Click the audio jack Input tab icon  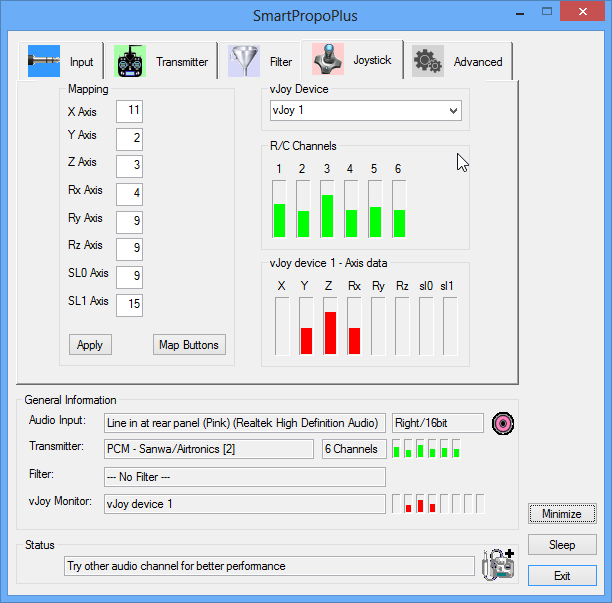tap(44, 61)
